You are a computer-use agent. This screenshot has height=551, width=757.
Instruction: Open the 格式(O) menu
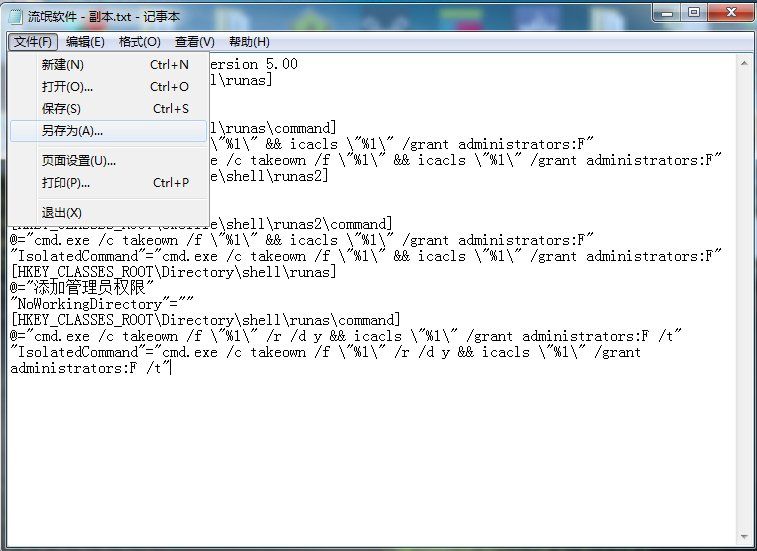point(139,41)
